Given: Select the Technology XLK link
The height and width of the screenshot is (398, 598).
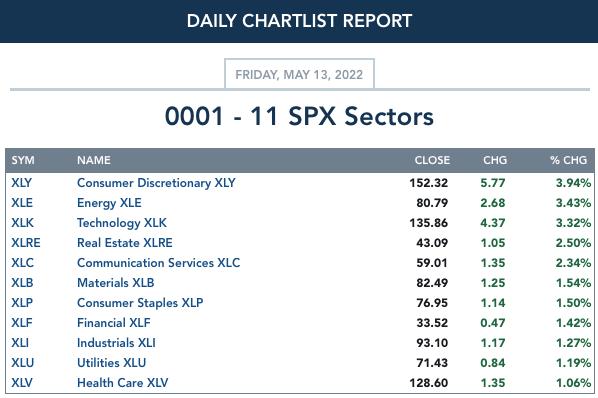Looking at the screenshot, I should 122,223.
